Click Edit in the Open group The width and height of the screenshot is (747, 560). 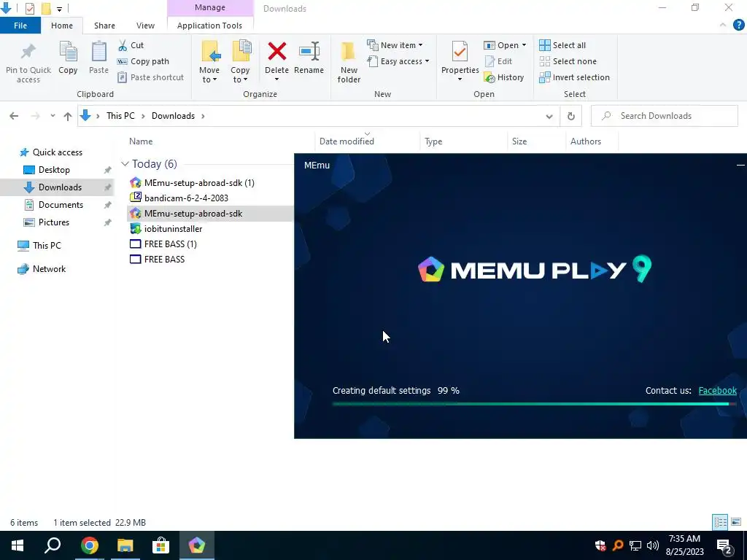(x=498, y=61)
